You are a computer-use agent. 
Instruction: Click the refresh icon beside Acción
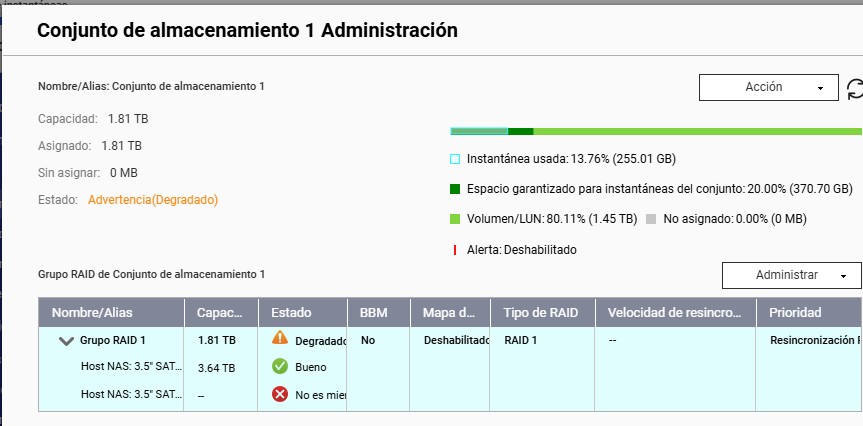[x=854, y=88]
